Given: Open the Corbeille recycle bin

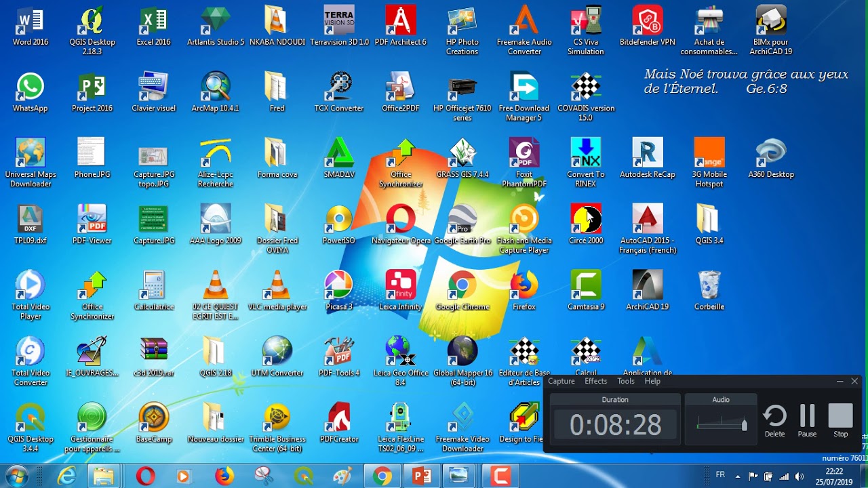Looking at the screenshot, I should pyautogui.click(x=709, y=291).
